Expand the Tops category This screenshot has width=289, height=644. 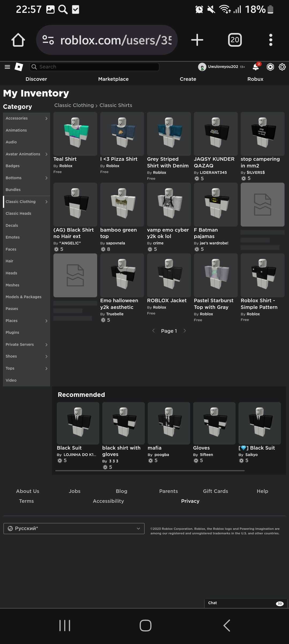point(26,368)
